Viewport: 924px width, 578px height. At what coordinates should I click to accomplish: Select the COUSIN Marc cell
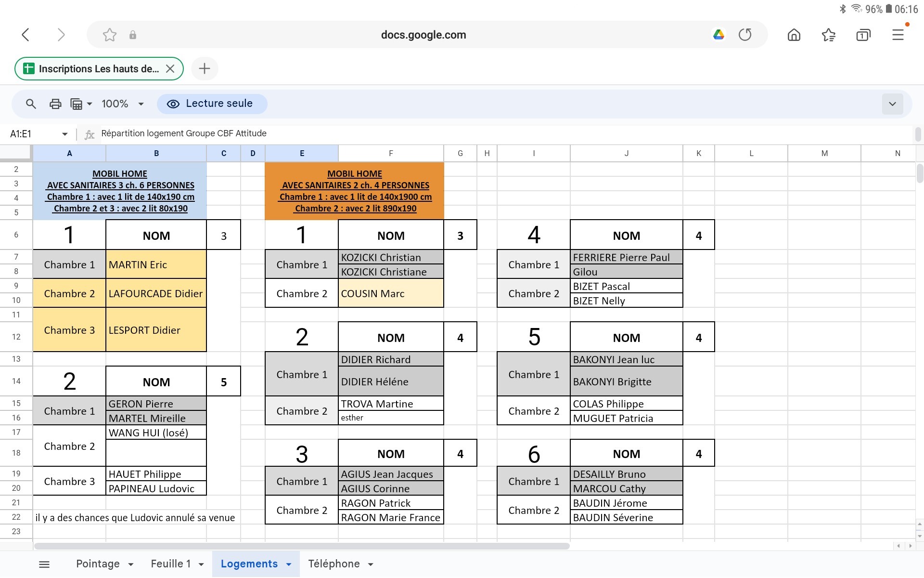click(x=391, y=293)
